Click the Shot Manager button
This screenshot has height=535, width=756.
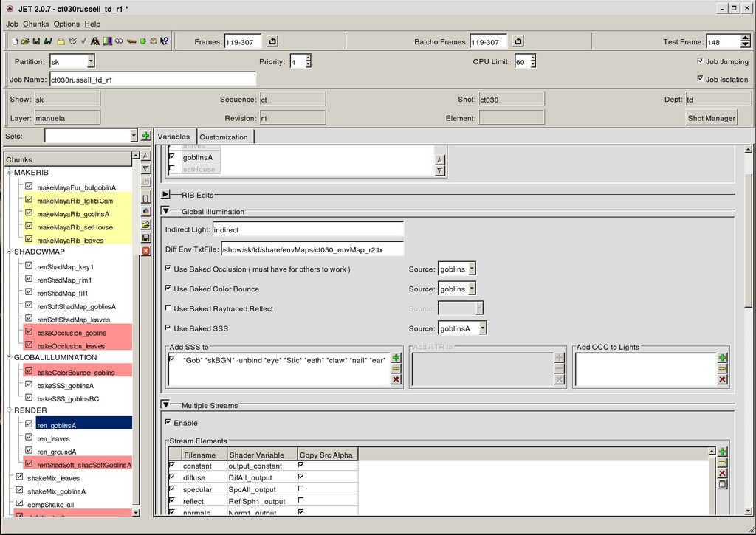point(711,118)
